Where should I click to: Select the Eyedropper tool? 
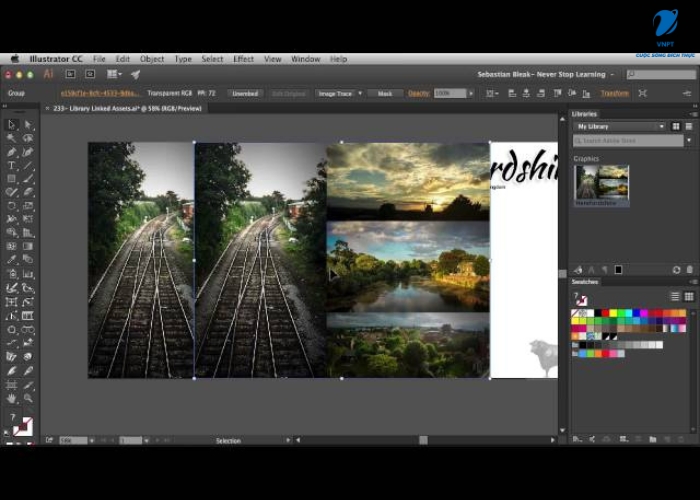(x=12, y=259)
